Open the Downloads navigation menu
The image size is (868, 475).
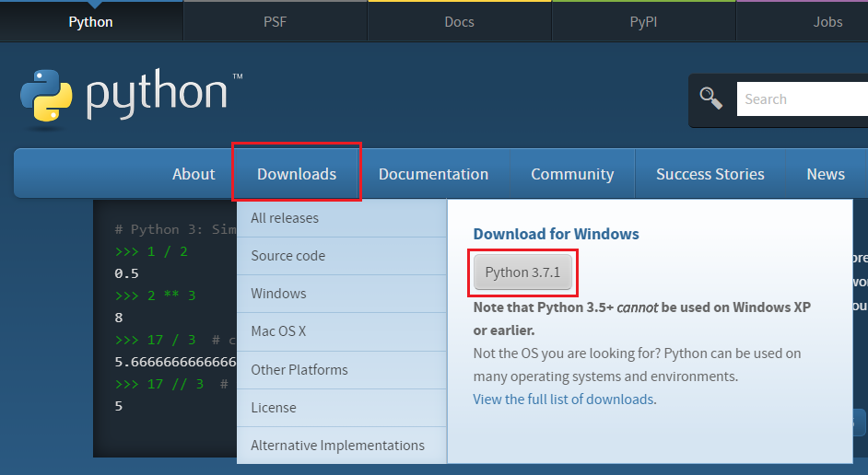[297, 174]
